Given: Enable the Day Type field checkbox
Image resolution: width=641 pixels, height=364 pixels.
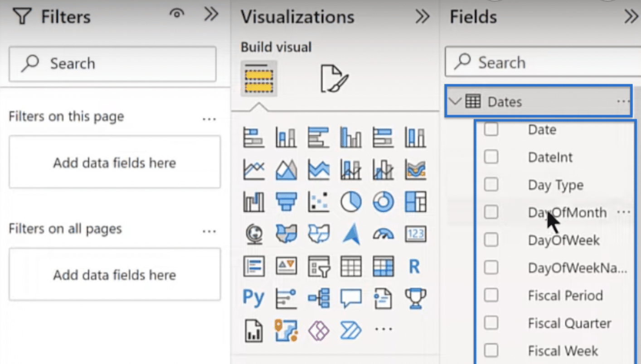Looking at the screenshot, I should coord(491,184).
